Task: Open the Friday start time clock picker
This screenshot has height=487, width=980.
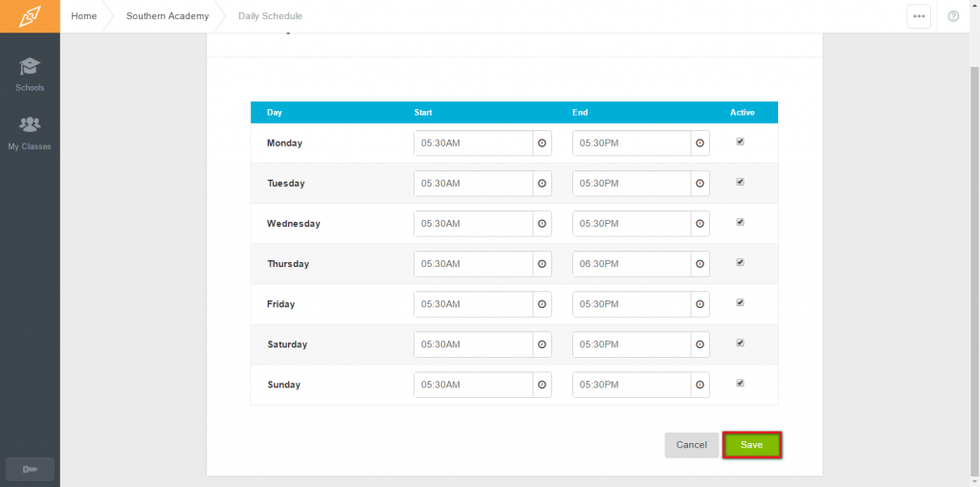Action: coord(542,304)
